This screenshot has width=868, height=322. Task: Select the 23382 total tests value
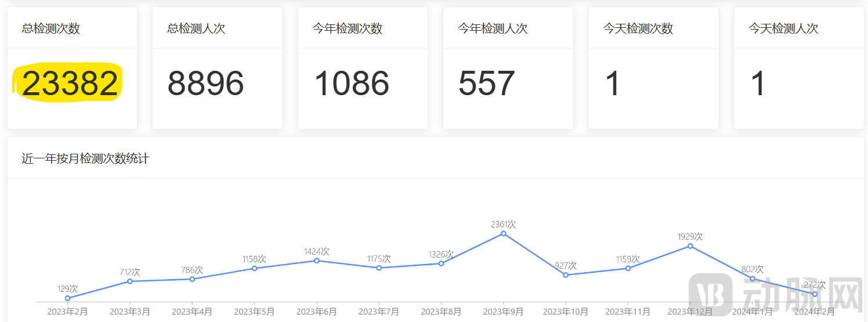coord(70,83)
